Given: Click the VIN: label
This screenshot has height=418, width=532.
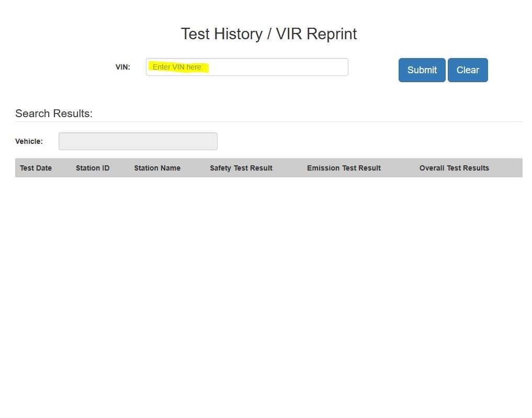Looking at the screenshot, I should tap(123, 67).
